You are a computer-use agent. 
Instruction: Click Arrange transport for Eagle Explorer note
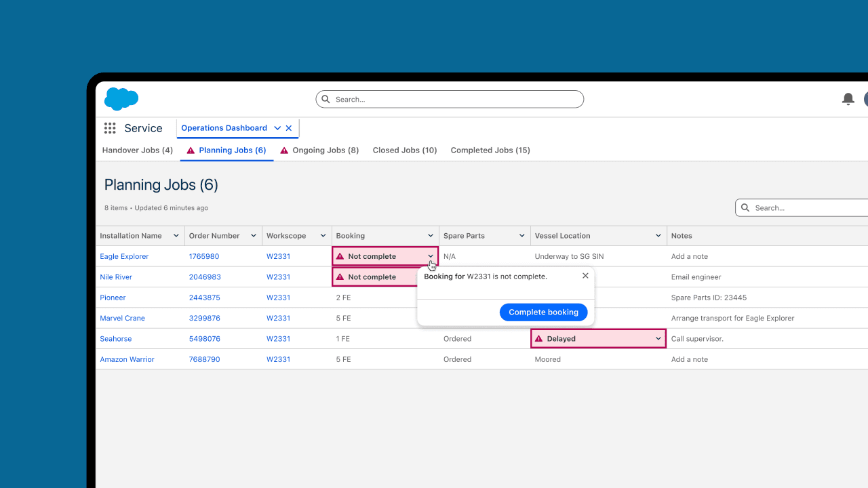coord(732,318)
